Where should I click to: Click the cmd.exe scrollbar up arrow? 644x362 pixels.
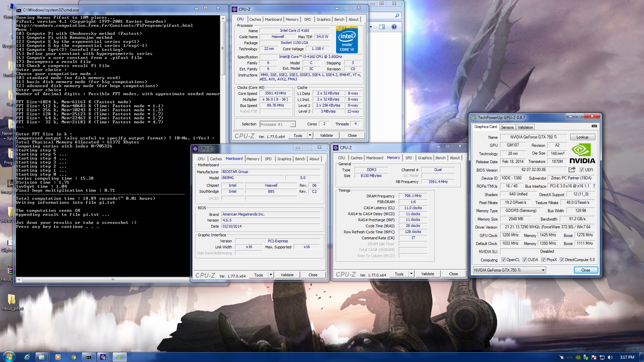coord(223,18)
